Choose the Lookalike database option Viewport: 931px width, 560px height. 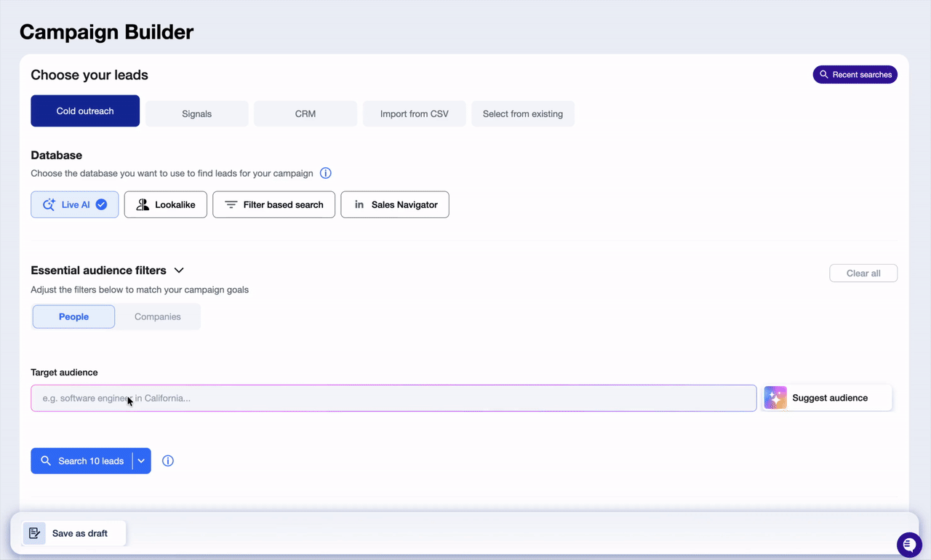point(166,205)
